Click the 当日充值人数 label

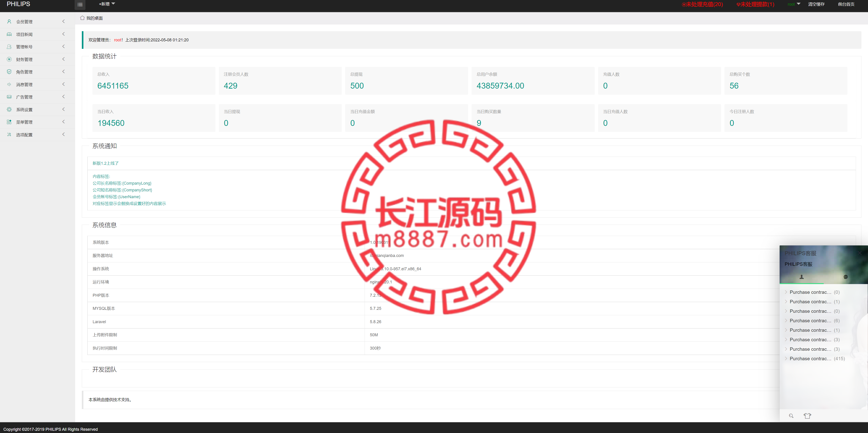click(x=615, y=112)
